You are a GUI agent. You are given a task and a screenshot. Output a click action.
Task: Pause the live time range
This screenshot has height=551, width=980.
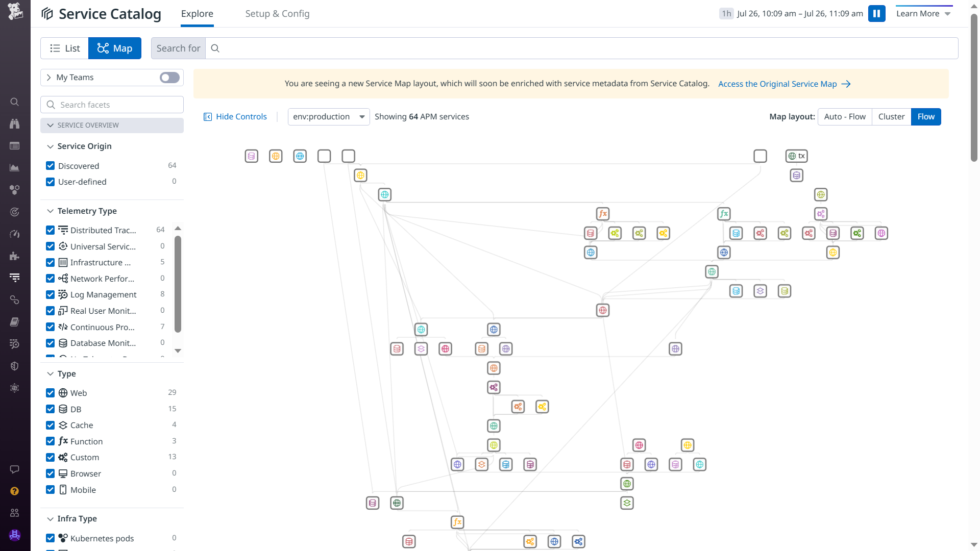coord(876,14)
